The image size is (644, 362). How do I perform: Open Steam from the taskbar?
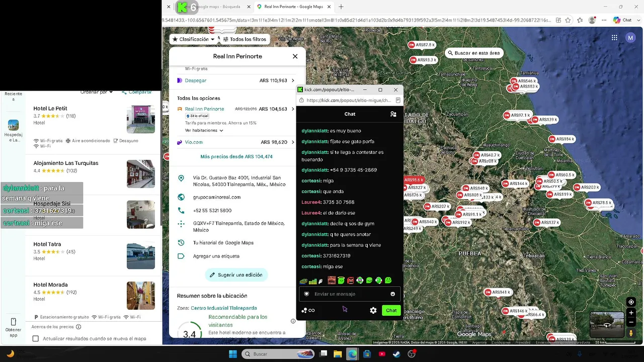click(396, 354)
